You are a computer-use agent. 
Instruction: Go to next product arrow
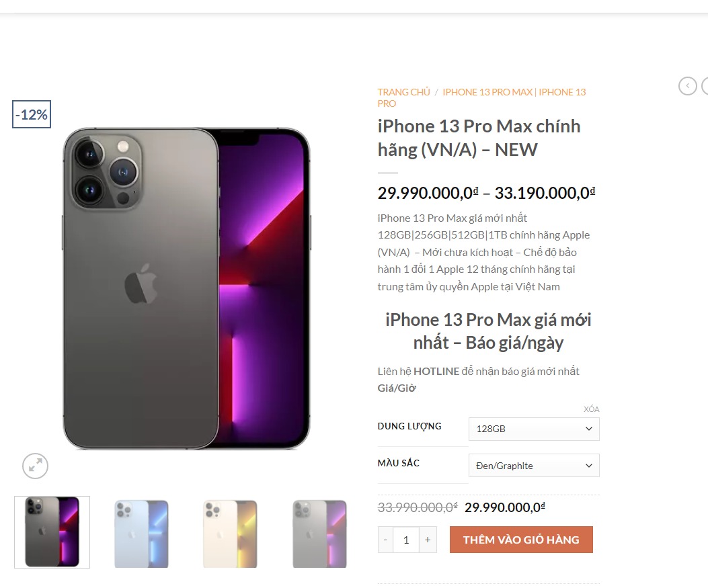pos(705,86)
